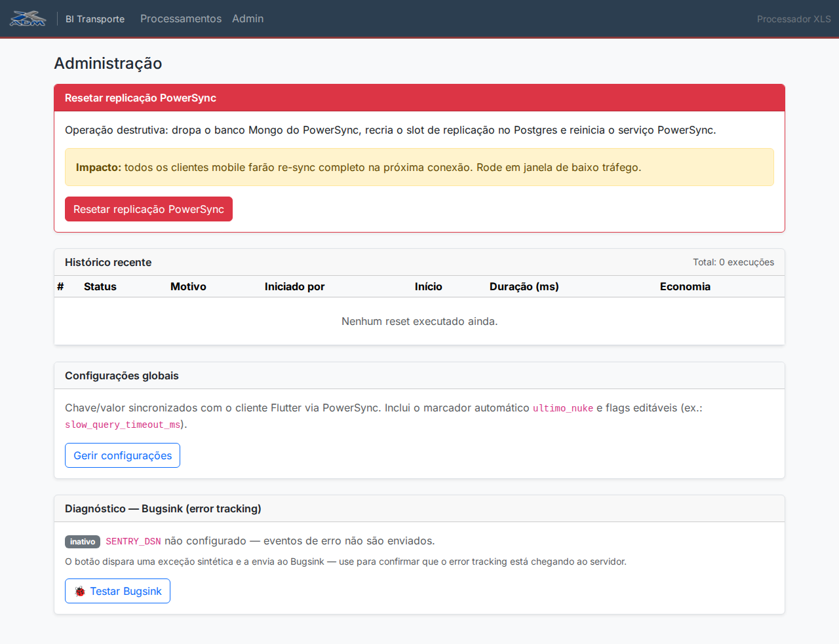Screen dimensions: 839x644
Task: Open the Admin menu item
Action: (x=248, y=18)
